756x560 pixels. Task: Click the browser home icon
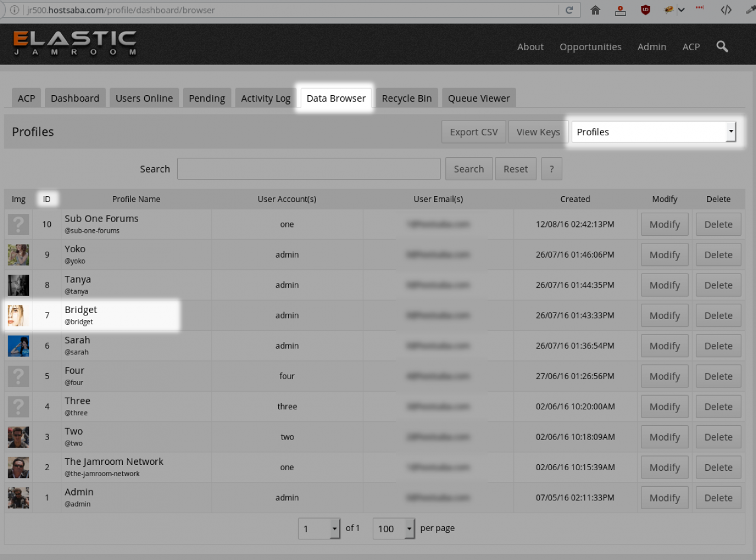(x=595, y=10)
